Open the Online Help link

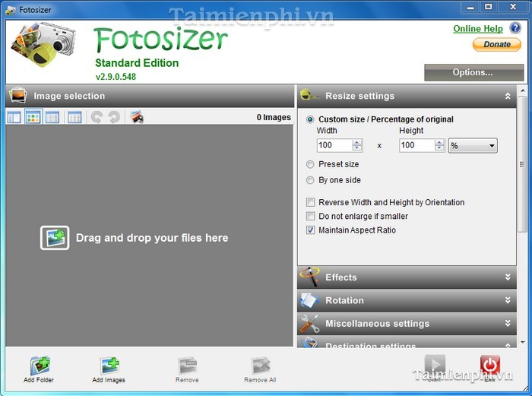(478, 29)
